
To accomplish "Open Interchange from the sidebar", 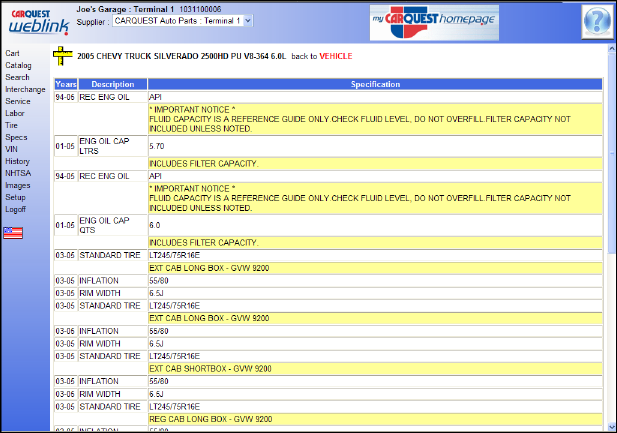I will (x=25, y=89).
